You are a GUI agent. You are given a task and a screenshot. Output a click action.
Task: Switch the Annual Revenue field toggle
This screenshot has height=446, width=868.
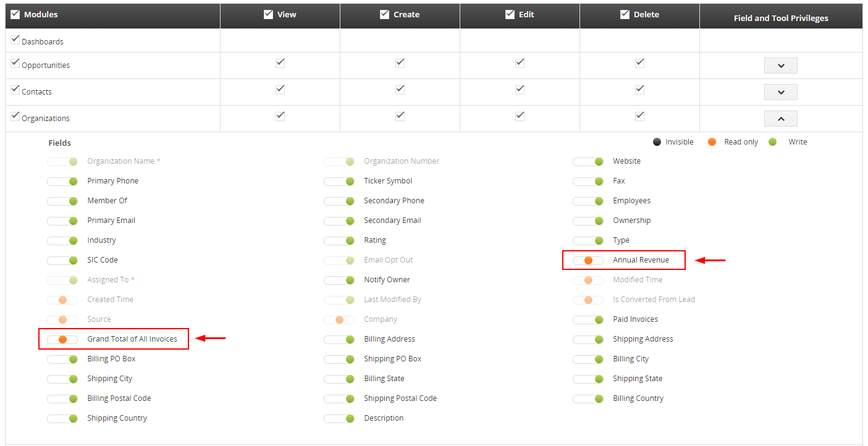[588, 261]
